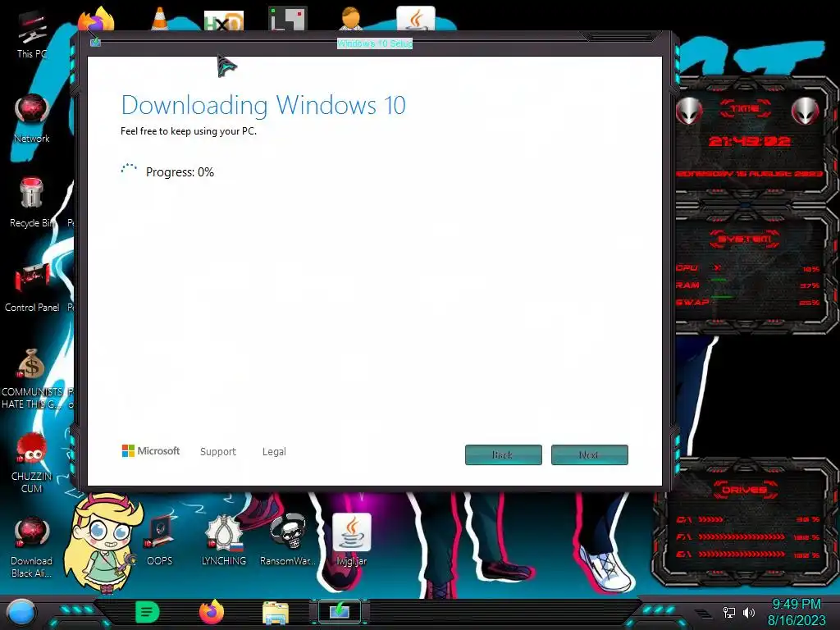This screenshot has width=840, height=630.
Task: Click the left alien head on TIME gadget
Action: click(x=689, y=111)
